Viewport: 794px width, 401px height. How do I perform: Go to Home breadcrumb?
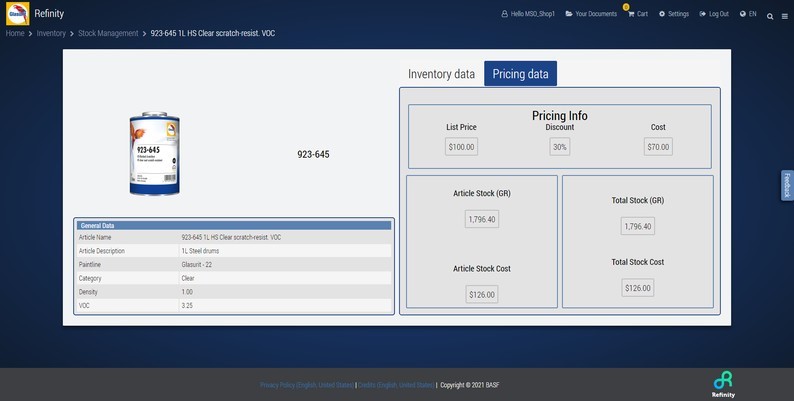(15, 33)
